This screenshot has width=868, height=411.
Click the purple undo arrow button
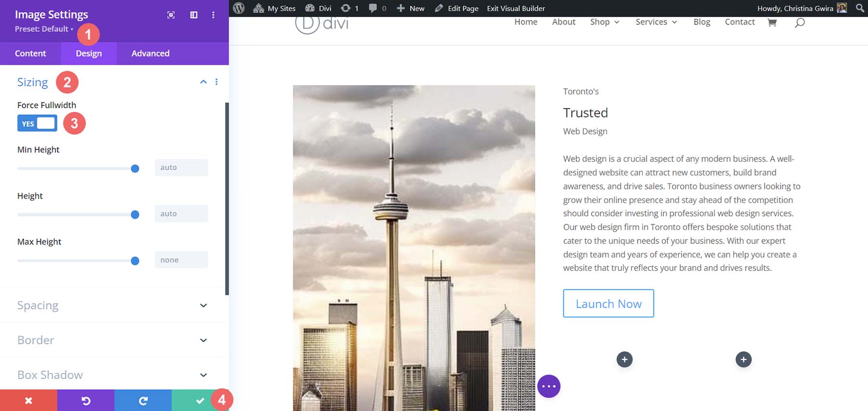click(86, 400)
